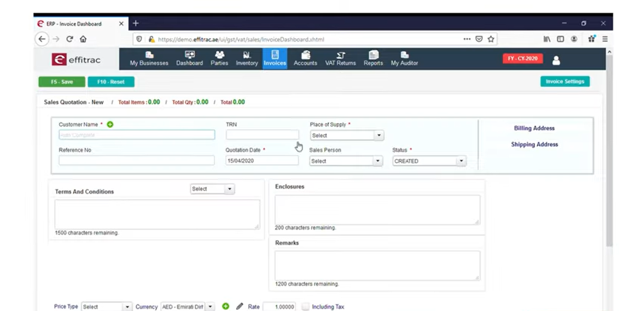Open the Inventory module icon
Screen dimensions: 644x311
(x=246, y=58)
